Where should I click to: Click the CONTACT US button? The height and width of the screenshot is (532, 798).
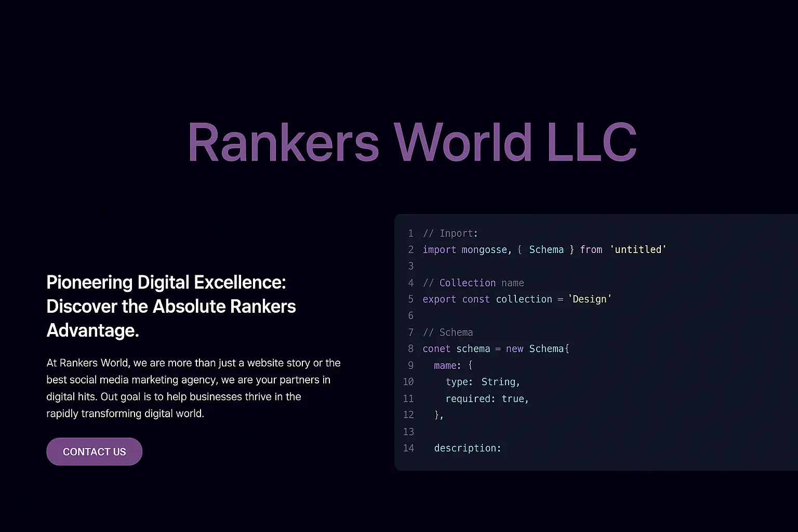(94, 451)
